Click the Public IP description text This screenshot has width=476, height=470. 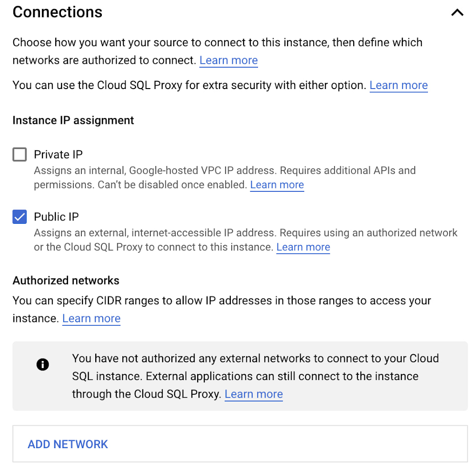245,233
